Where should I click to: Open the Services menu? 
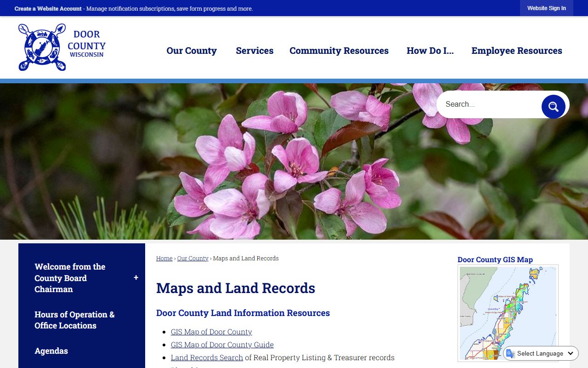pyautogui.click(x=254, y=51)
